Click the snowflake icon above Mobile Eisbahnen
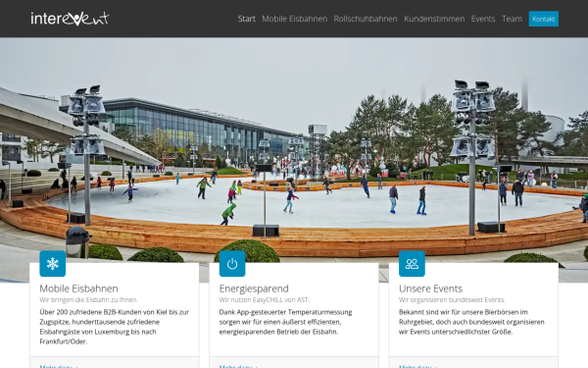This screenshot has width=588, height=368. pos(53,264)
